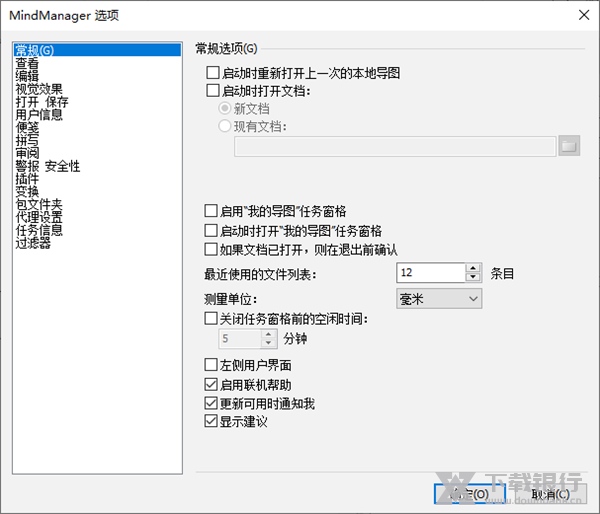The width and height of the screenshot is (600, 514).
Task: Toggle 启动时打开文档 checkbox
Action: (x=213, y=91)
